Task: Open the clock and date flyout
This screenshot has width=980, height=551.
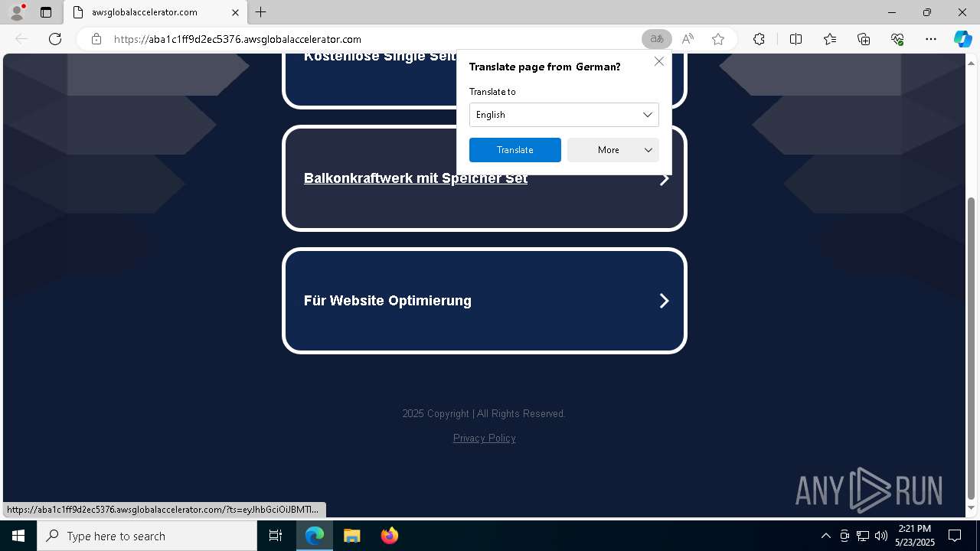Action: tap(915, 536)
